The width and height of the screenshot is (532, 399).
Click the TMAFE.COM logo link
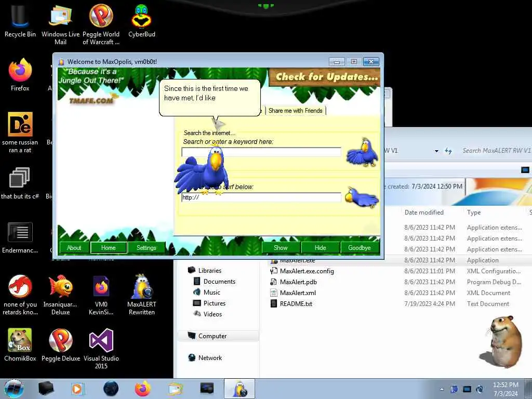point(91,100)
